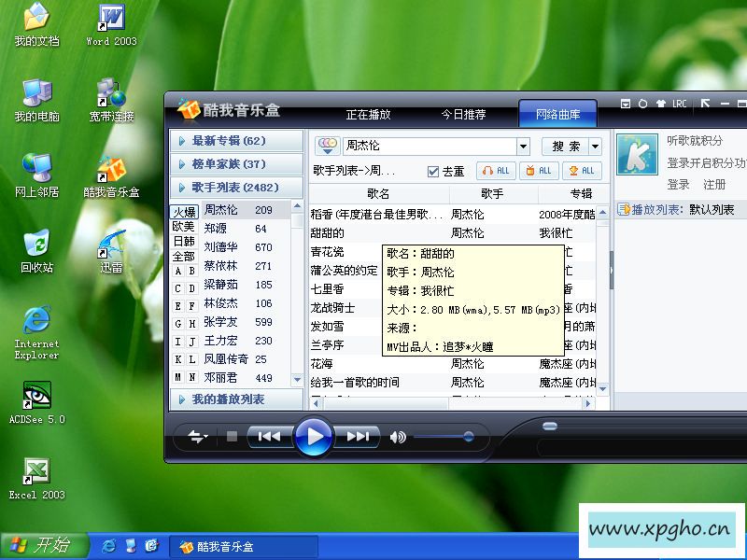Click the 迅雷 desktop icon
Screen dimensions: 747x560
click(111, 252)
